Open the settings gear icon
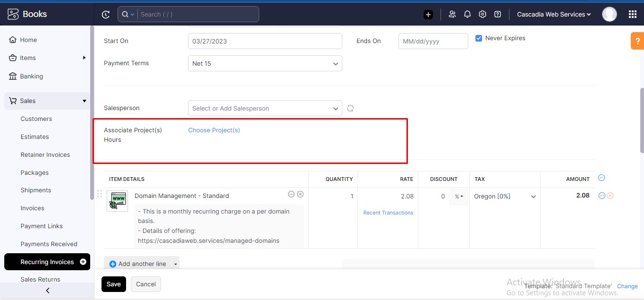This screenshot has width=644, height=300. pyautogui.click(x=482, y=14)
